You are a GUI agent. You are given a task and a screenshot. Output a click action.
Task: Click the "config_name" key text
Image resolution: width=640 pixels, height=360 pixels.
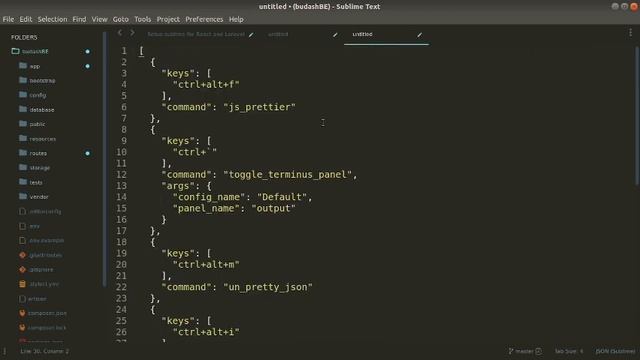click(209, 197)
